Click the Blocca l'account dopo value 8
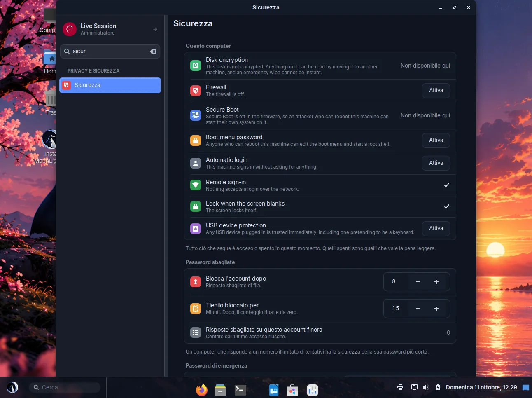This screenshot has height=398, width=532. tap(394, 282)
